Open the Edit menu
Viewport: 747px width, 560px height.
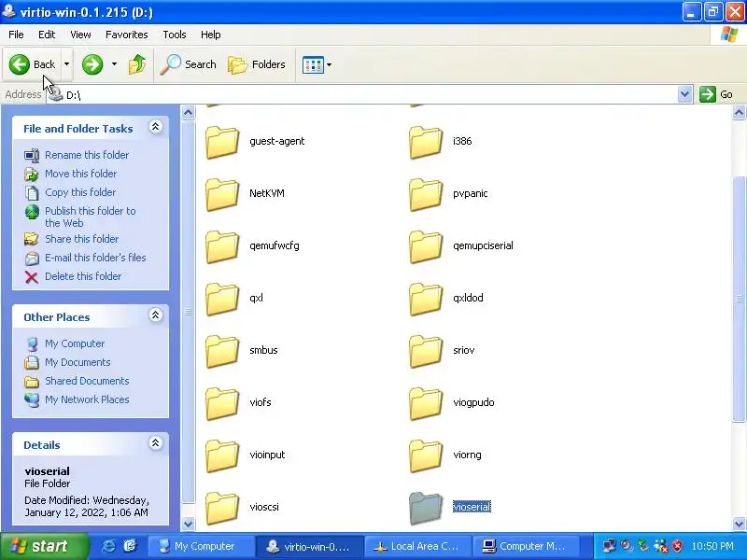pos(47,35)
